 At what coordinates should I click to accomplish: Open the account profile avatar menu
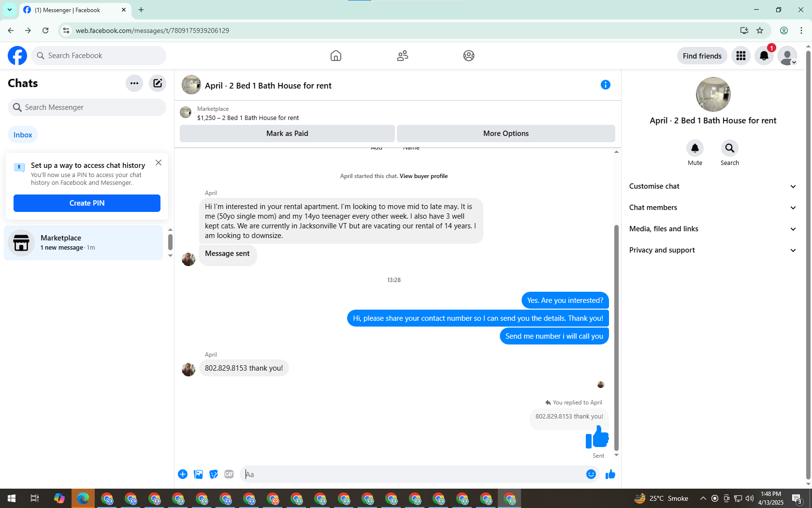coord(787,56)
